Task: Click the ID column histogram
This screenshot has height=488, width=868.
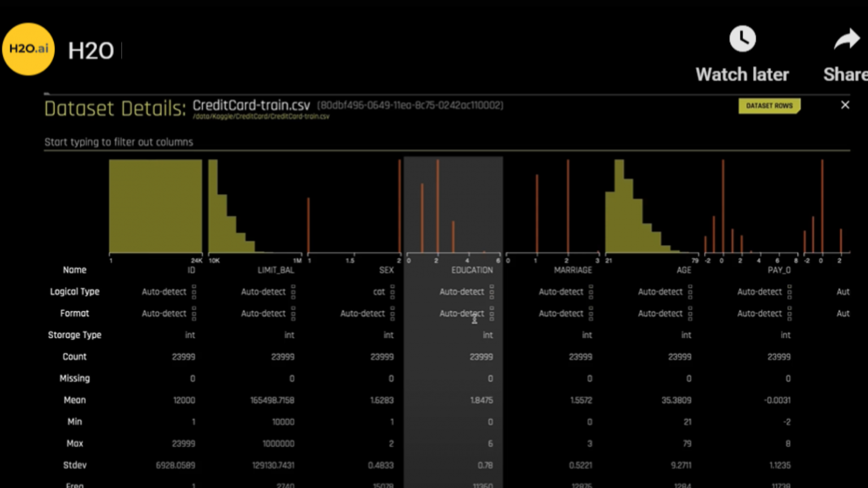Action: 155,206
